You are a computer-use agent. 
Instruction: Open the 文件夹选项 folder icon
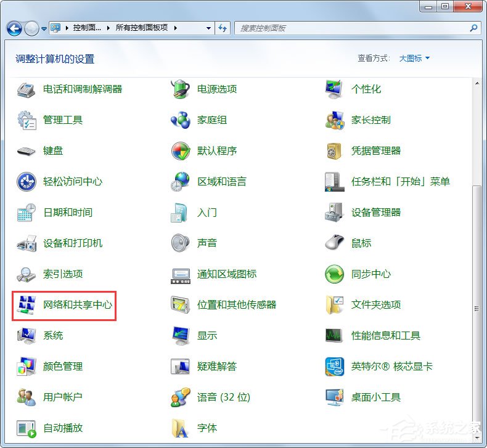pyautogui.click(x=334, y=304)
